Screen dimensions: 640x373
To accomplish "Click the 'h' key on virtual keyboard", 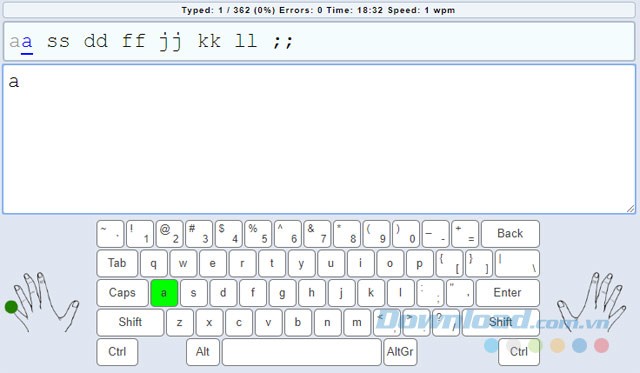I will [x=312, y=293].
